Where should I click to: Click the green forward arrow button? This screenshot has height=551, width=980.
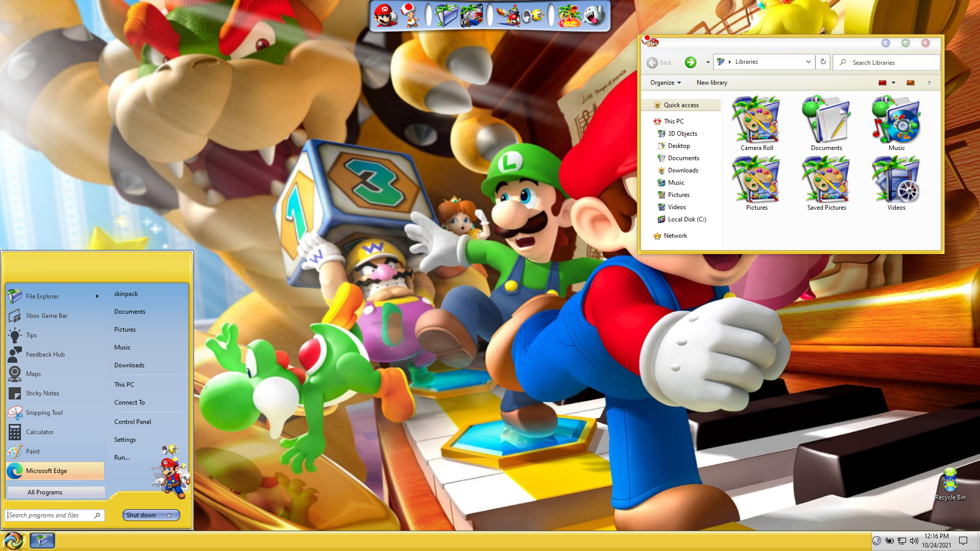690,62
